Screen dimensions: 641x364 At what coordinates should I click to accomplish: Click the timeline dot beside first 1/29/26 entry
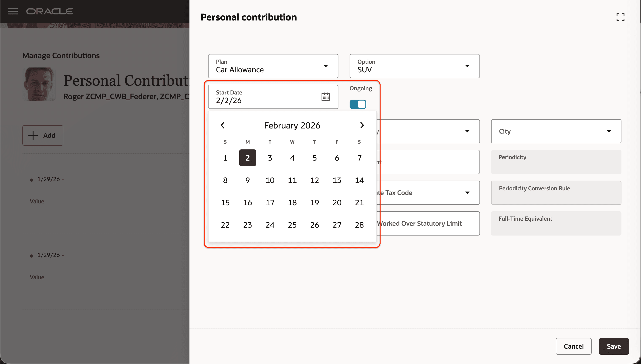pyautogui.click(x=32, y=179)
